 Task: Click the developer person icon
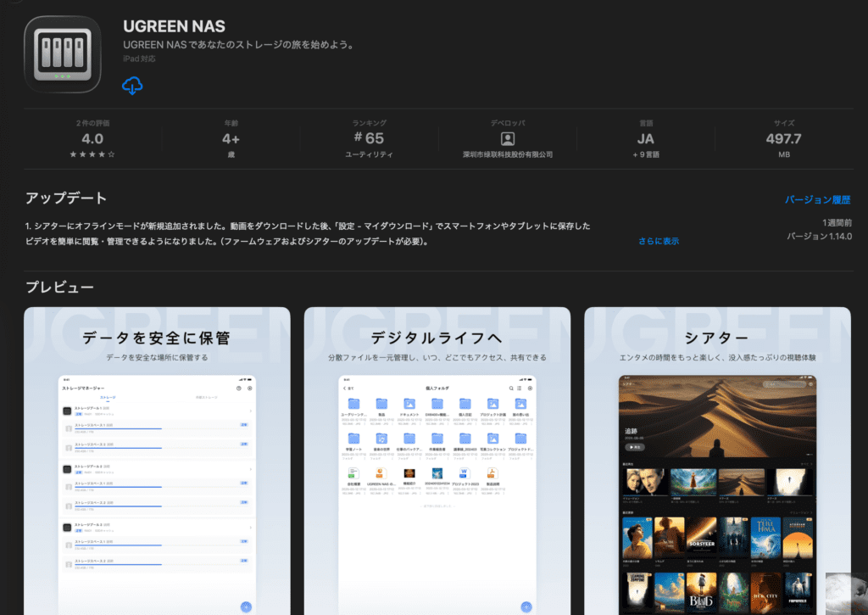[x=508, y=139]
